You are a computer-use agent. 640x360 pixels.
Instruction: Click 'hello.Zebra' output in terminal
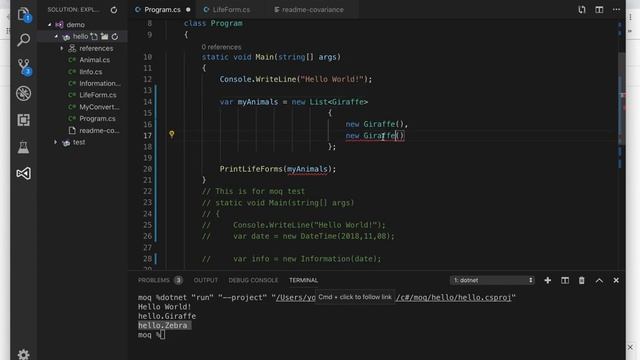click(162, 326)
